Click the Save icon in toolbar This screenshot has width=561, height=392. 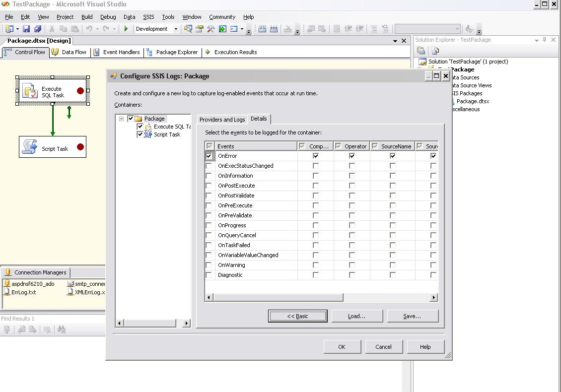tap(26, 29)
